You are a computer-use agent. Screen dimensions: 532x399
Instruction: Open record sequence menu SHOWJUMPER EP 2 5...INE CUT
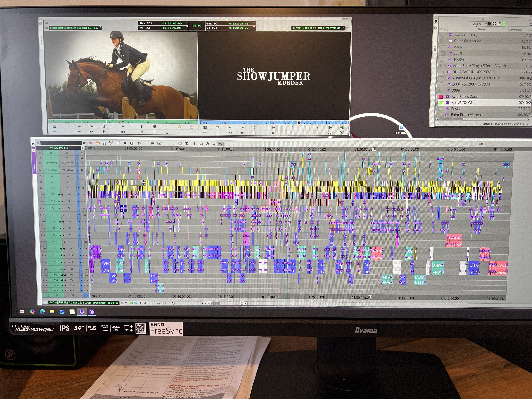pos(318,28)
